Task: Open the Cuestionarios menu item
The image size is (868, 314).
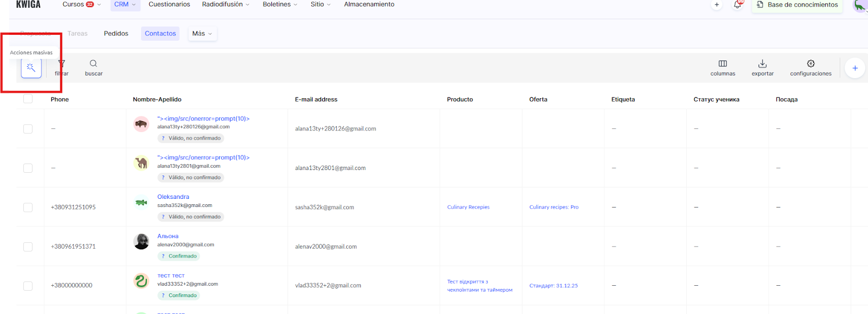Action: point(169,4)
